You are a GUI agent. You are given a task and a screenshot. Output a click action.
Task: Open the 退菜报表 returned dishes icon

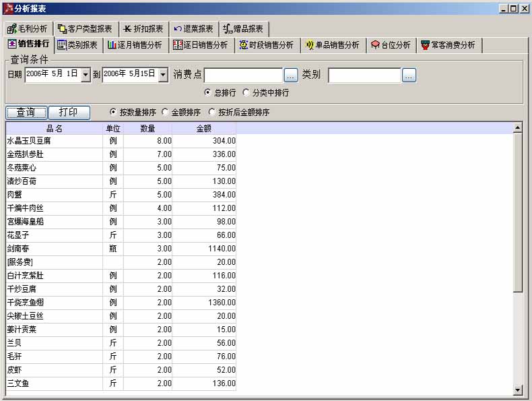coord(178,29)
